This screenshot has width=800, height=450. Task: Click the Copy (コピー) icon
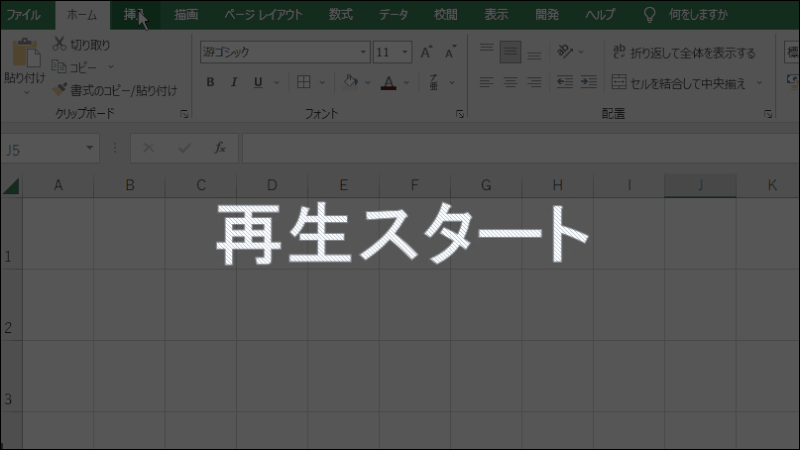59,67
